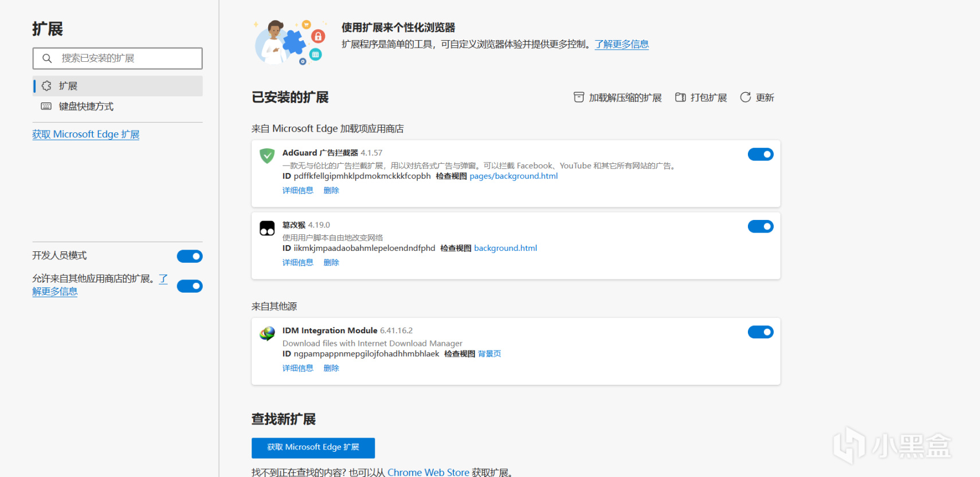Open 了解更多信息 link under other stores setting

(54, 291)
